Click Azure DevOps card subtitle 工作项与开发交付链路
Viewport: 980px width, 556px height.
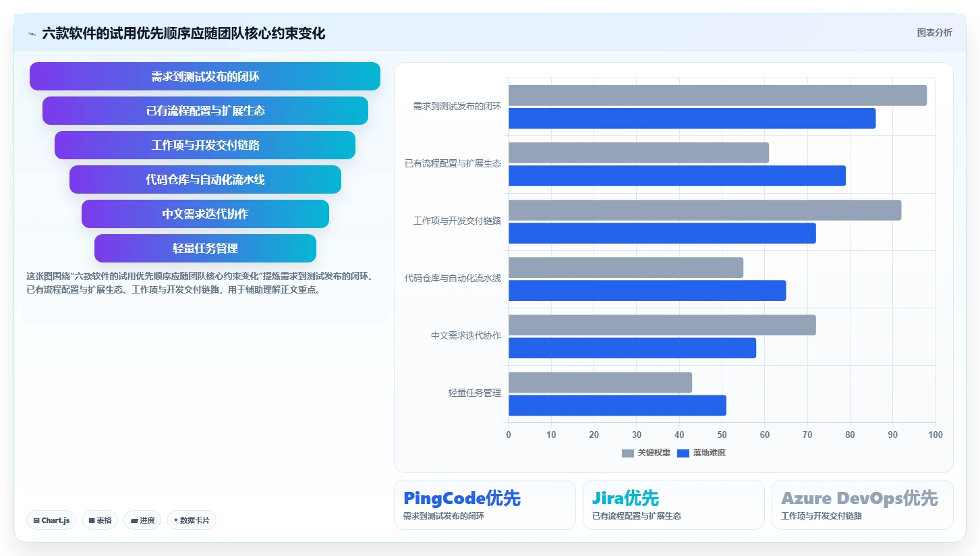click(822, 516)
